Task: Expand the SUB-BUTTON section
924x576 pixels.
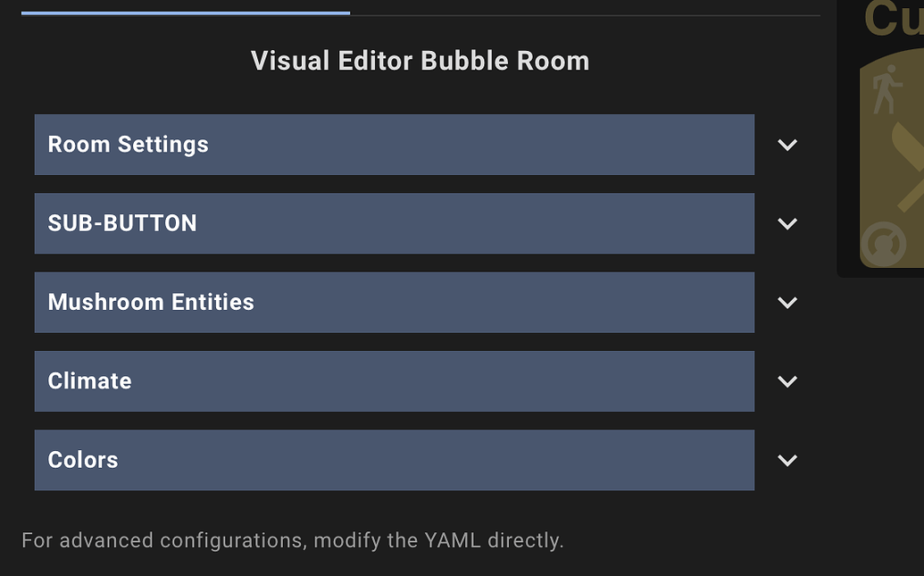Action: pyautogui.click(x=395, y=223)
